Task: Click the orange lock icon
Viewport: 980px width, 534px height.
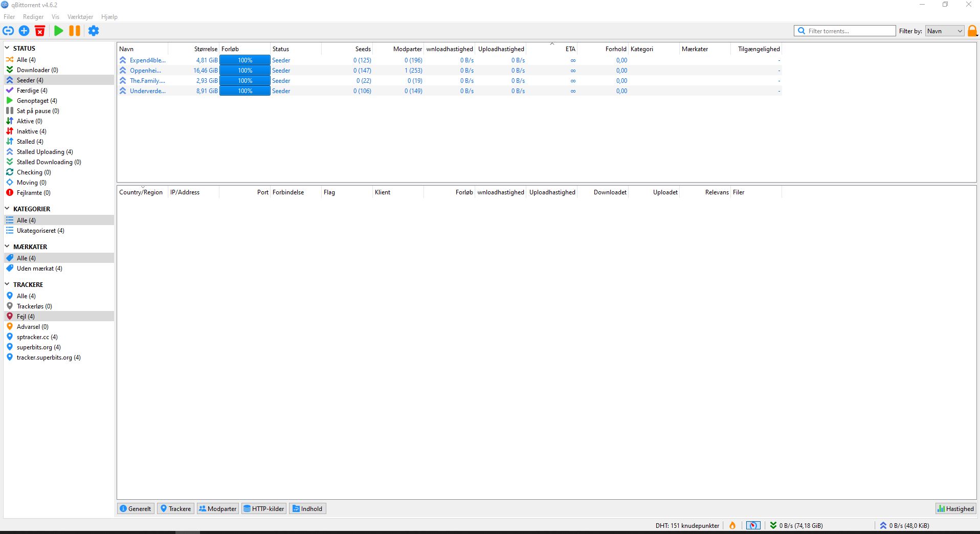Action: coord(972,31)
